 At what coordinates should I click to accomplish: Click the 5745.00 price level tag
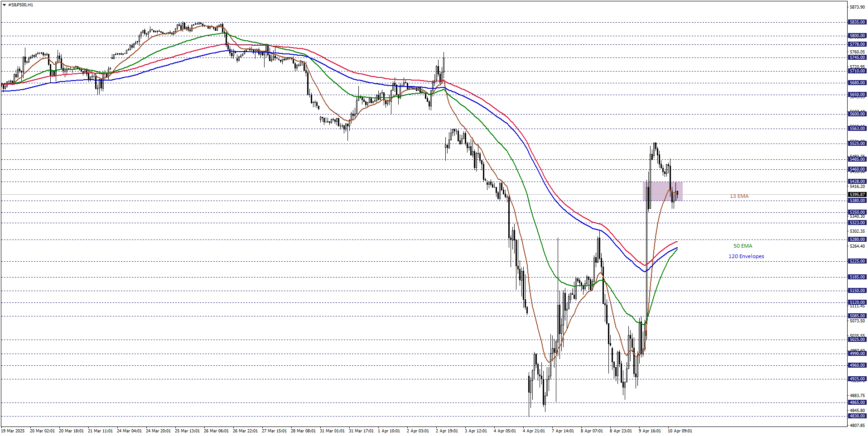[857, 57]
